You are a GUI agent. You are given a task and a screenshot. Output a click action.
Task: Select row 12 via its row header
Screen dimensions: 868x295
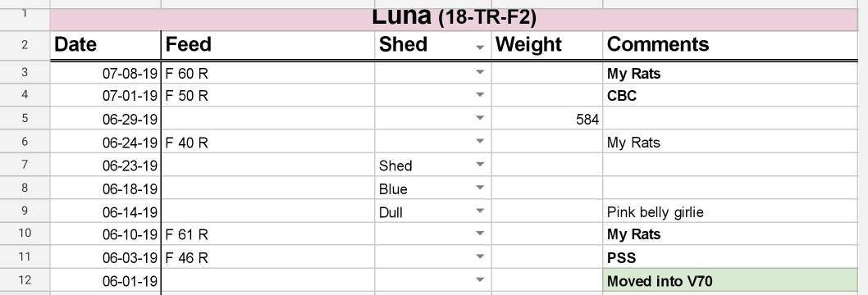point(25,280)
